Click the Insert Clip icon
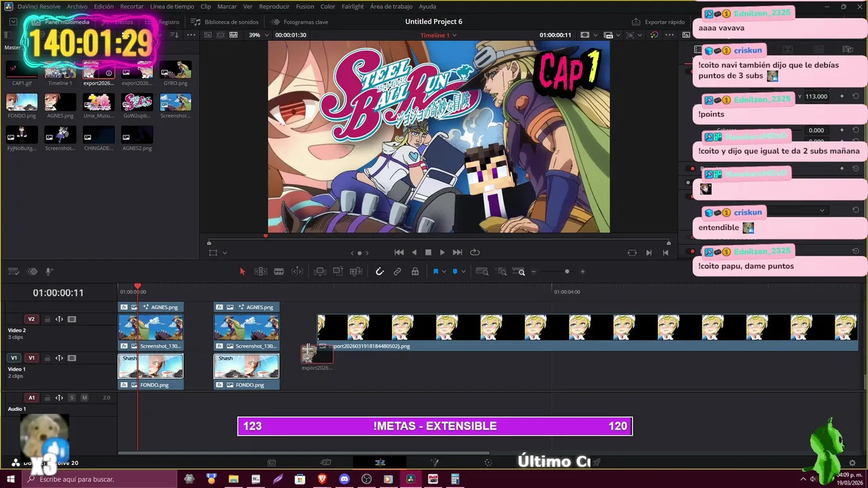This screenshot has width=868, height=488. [320, 272]
